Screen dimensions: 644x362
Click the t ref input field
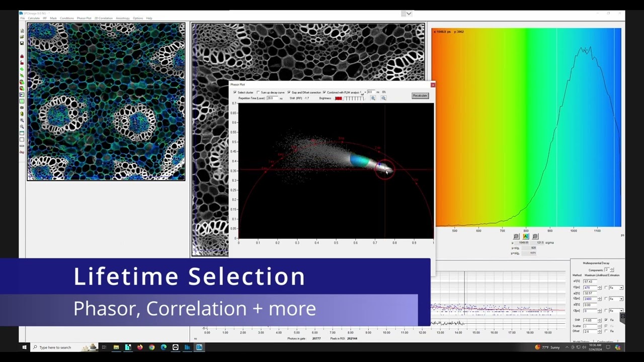coord(371,92)
